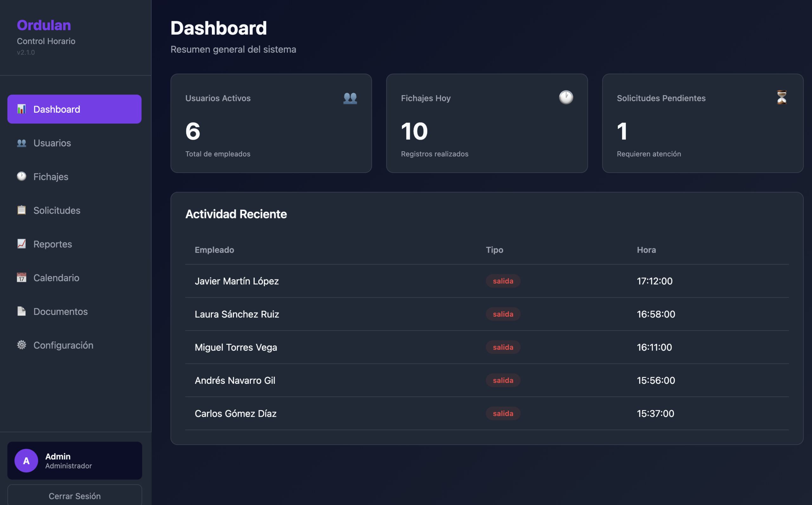Click the Fichajes Hoy value 10

click(x=414, y=131)
